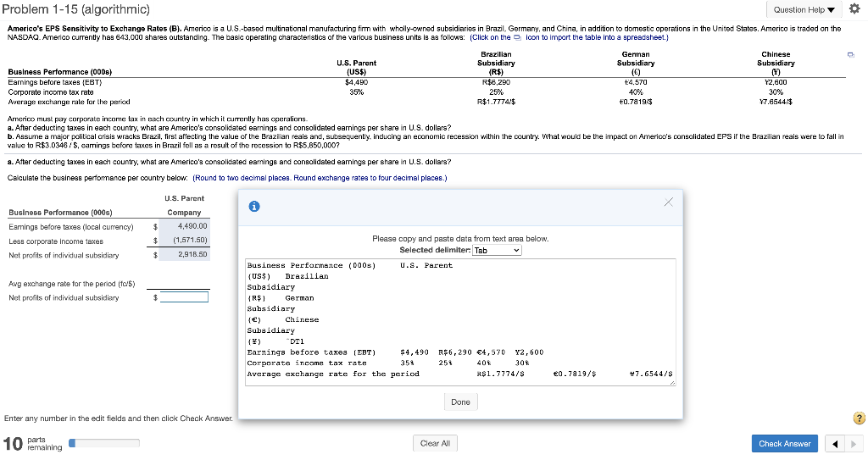This screenshot has height=460, width=868.
Task: Click 'Avg exchange rate for the period (fc/$)' label
Action: (x=72, y=284)
